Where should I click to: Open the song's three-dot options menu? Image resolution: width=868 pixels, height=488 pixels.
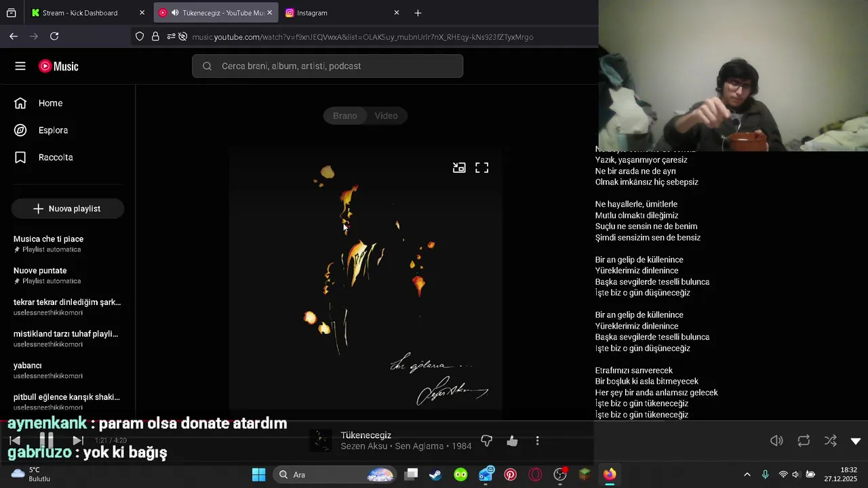(x=537, y=441)
